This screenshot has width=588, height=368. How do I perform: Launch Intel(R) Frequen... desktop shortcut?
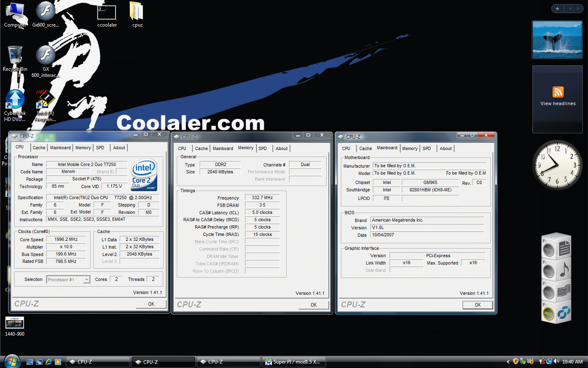(x=45, y=105)
